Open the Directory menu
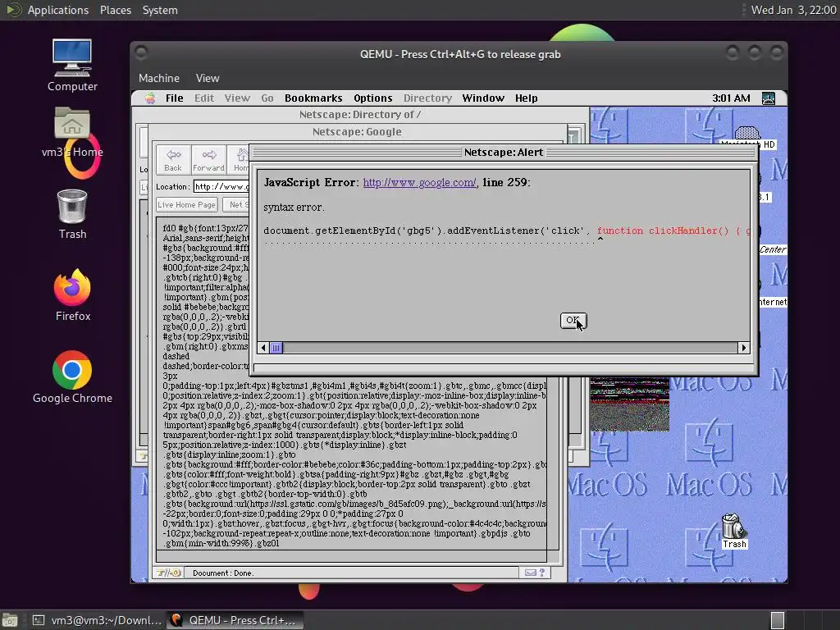Screen dimensions: 840x630 point(427,98)
